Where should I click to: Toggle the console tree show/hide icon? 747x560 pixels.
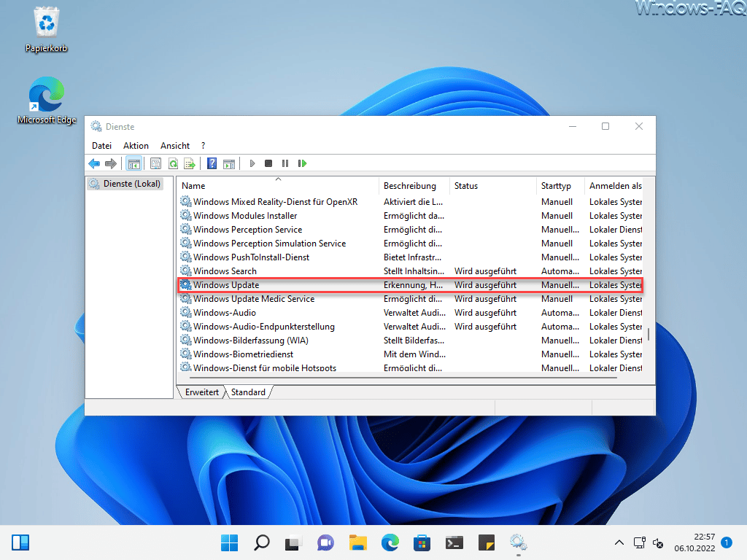click(134, 164)
